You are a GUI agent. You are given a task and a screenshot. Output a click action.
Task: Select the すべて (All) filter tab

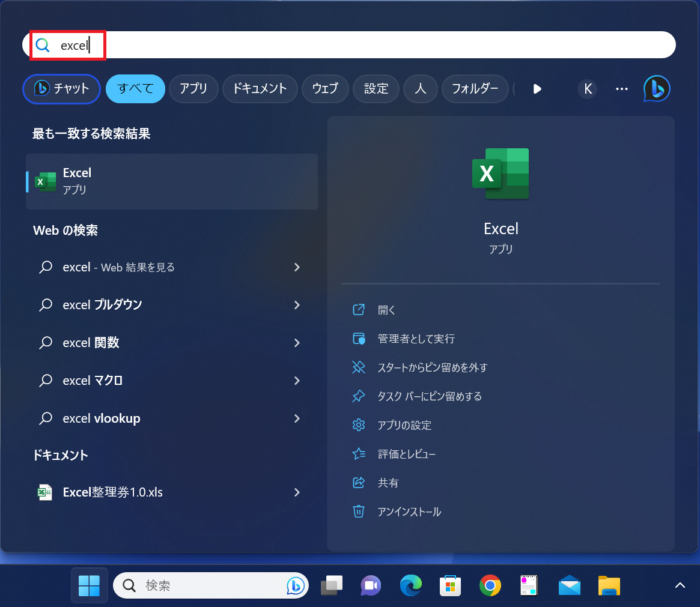click(135, 89)
